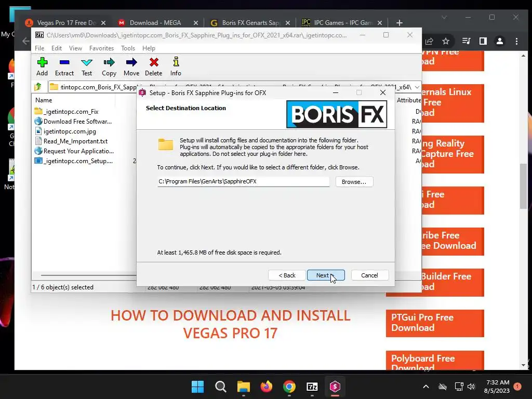
Task: Open the Edit menu in 7-Zip
Action: point(56,48)
